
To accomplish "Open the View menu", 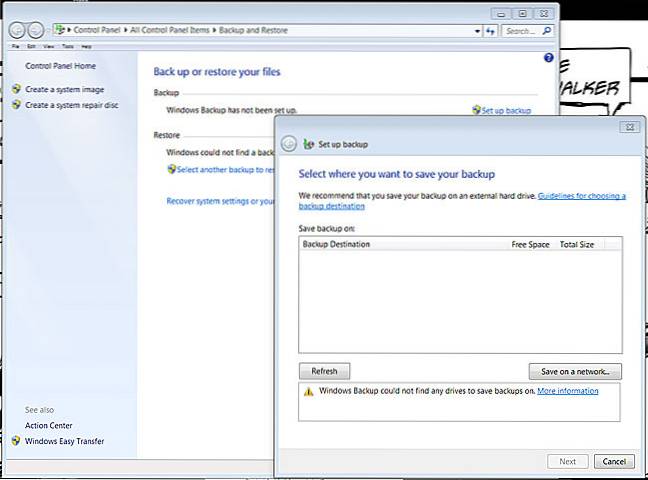I will pyautogui.click(x=48, y=46).
